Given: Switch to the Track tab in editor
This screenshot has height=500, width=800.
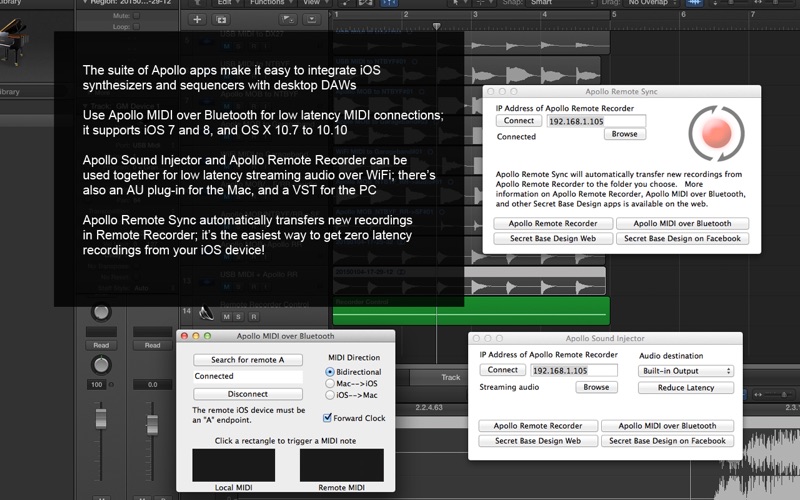Looking at the screenshot, I should [451, 378].
